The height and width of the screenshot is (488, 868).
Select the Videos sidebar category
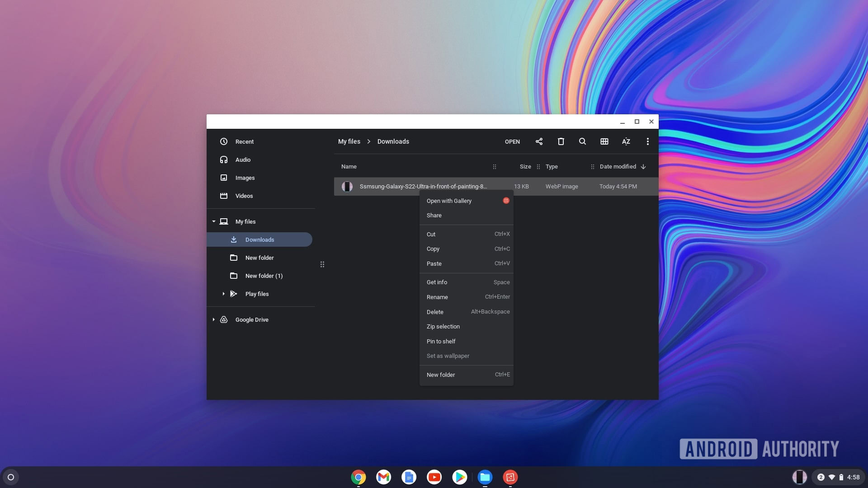(x=244, y=196)
